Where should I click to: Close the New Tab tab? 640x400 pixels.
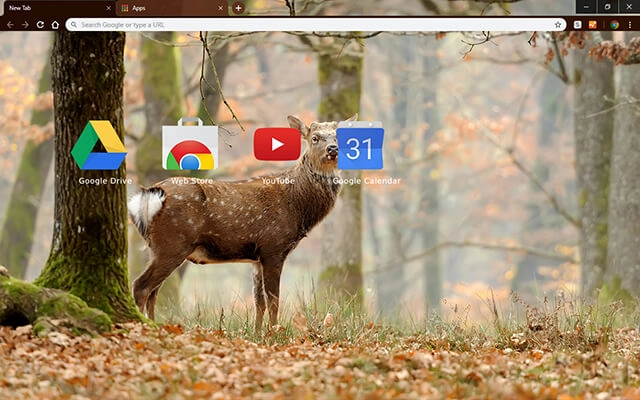point(108,8)
